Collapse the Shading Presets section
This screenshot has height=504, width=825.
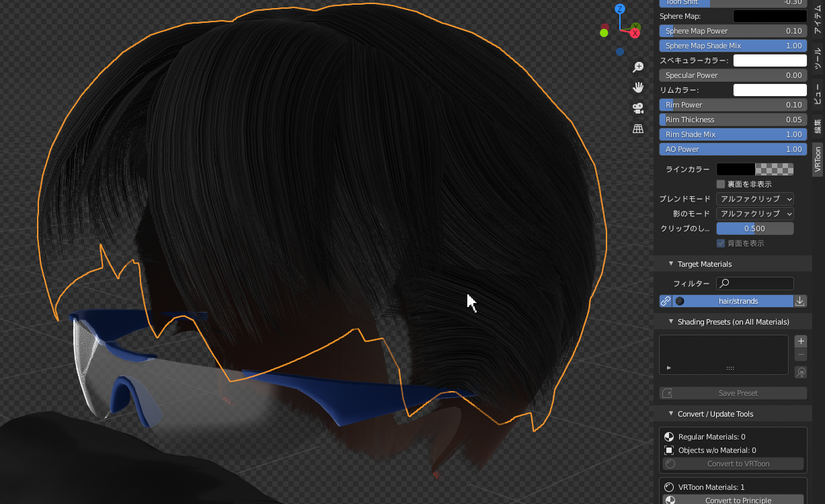coord(671,322)
